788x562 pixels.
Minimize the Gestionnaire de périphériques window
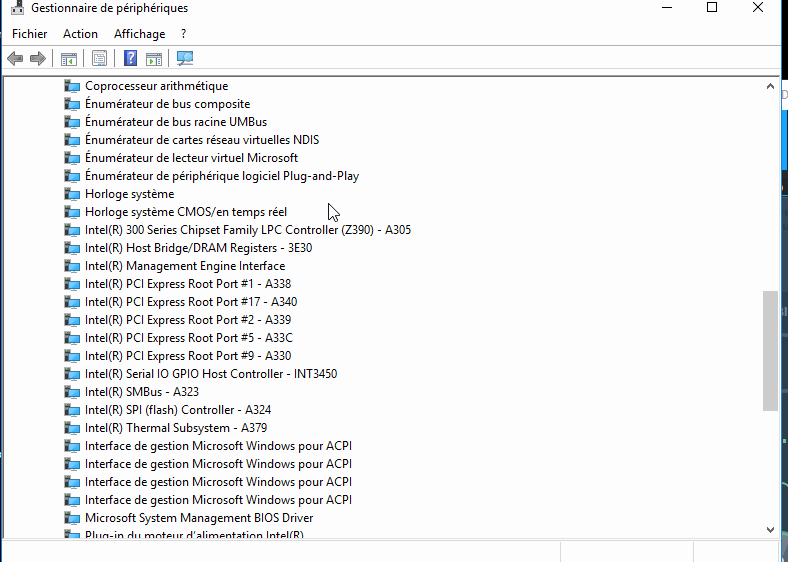tap(667, 8)
